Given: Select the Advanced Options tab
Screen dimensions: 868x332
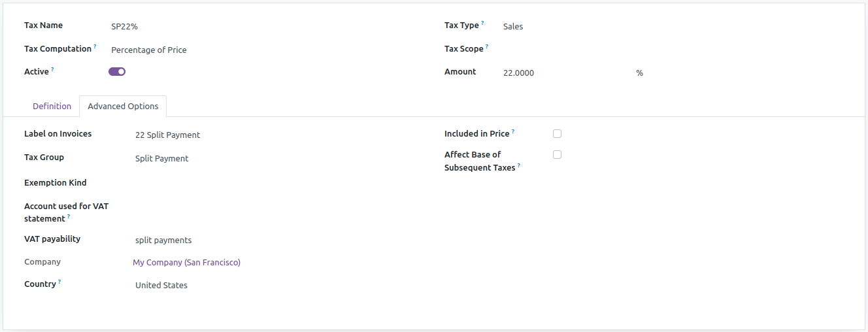Looking at the screenshot, I should point(123,107).
